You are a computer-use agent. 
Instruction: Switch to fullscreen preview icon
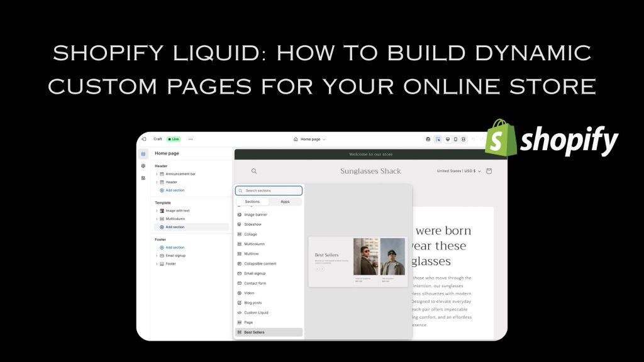[x=464, y=139]
